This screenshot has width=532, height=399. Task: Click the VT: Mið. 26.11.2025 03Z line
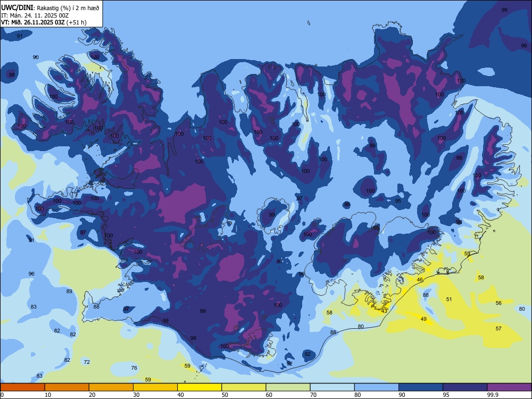[32, 23]
